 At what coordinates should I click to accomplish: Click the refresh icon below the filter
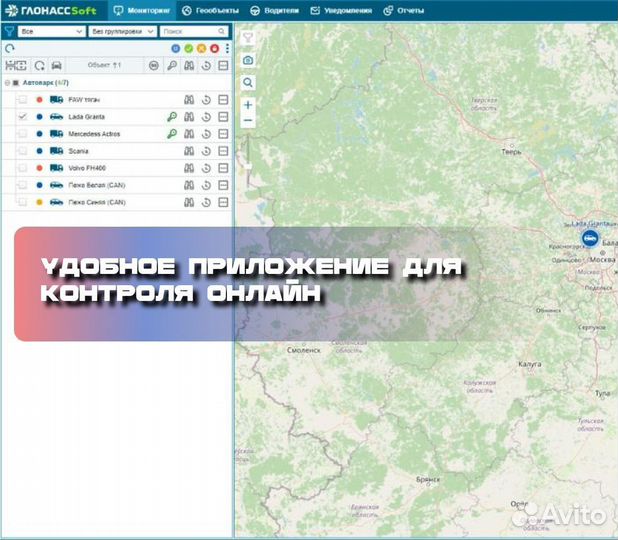pyautogui.click(x=10, y=48)
